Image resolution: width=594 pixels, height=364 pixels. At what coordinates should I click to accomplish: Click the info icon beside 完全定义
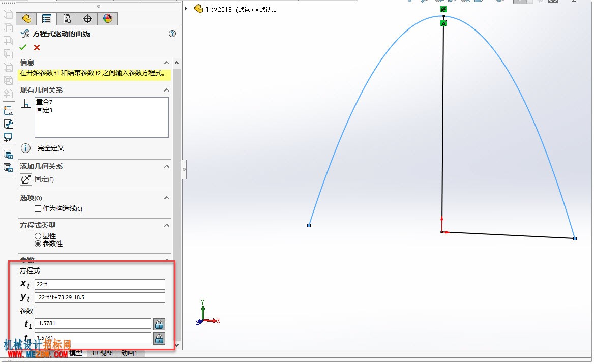(25, 148)
